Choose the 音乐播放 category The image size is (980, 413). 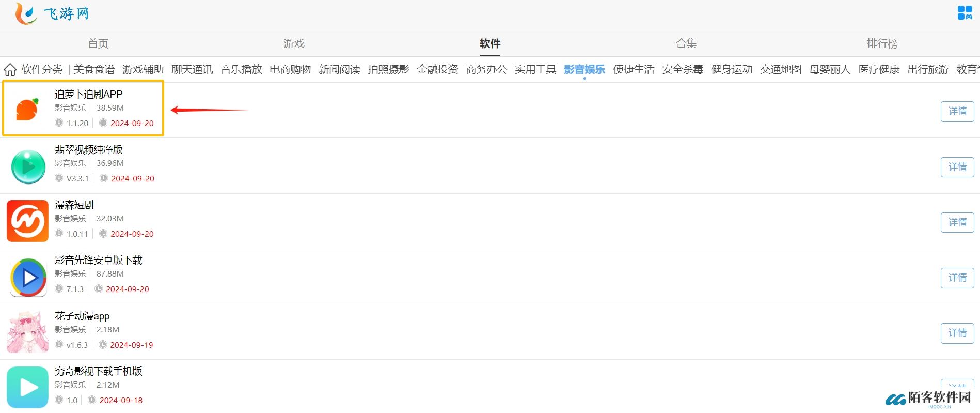(x=241, y=69)
